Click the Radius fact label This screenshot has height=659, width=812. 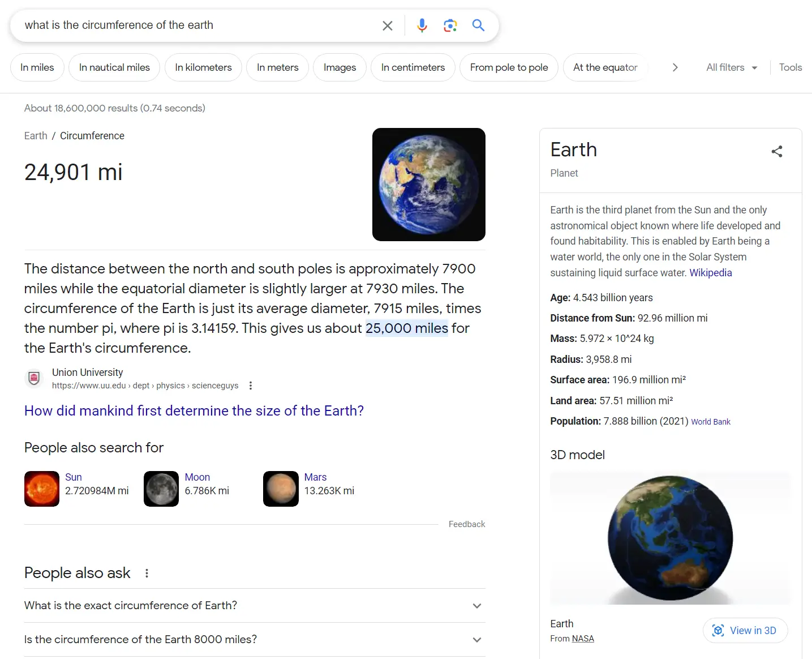click(566, 360)
